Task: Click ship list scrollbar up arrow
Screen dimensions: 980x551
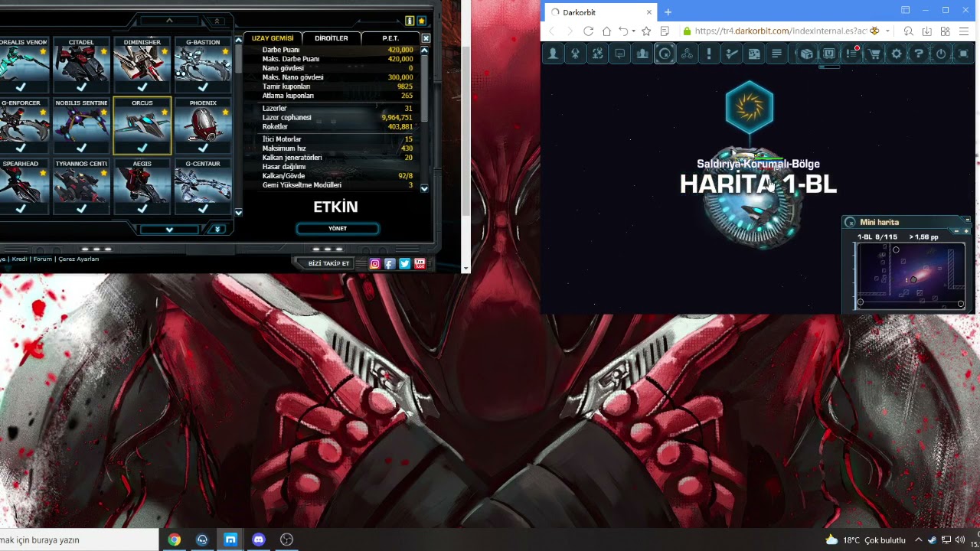Action: click(238, 39)
